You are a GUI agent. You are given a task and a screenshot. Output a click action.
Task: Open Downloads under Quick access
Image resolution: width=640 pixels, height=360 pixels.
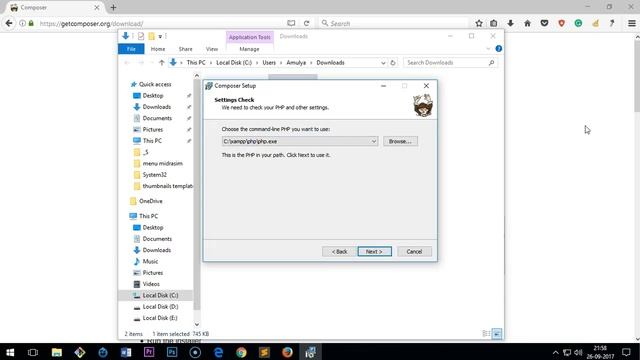(156, 107)
